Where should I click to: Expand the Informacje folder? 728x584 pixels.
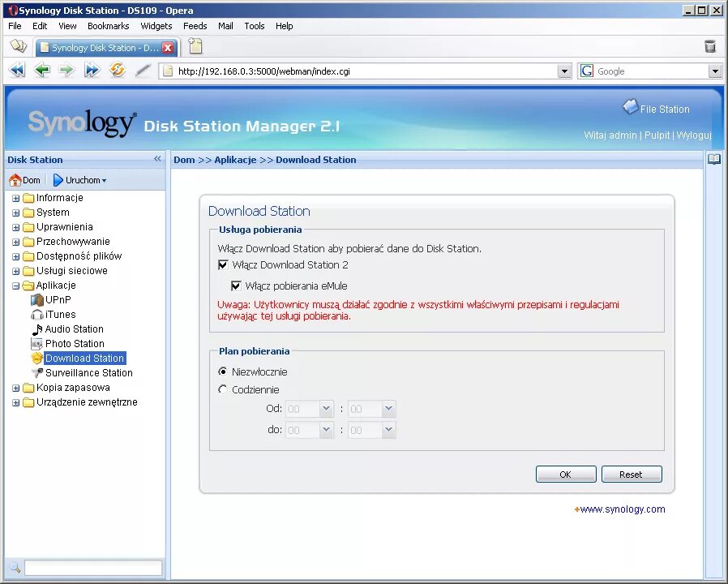[15, 199]
